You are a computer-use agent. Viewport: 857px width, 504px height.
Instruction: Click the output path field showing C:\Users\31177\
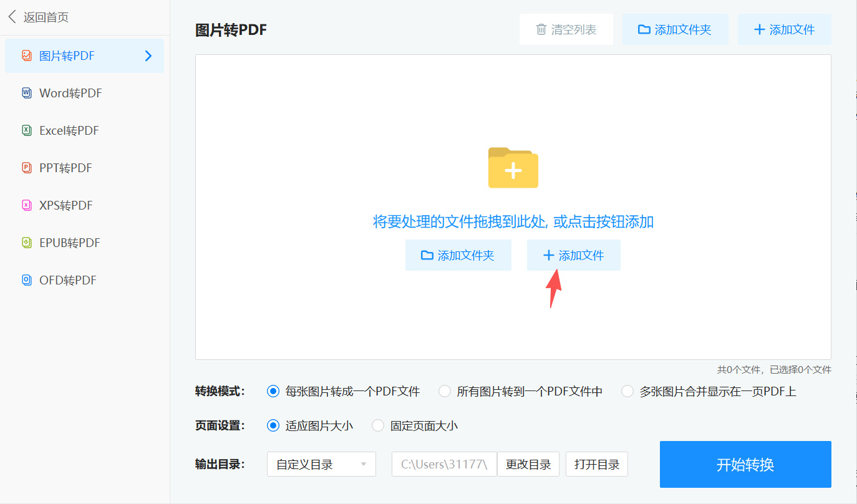[443, 464]
